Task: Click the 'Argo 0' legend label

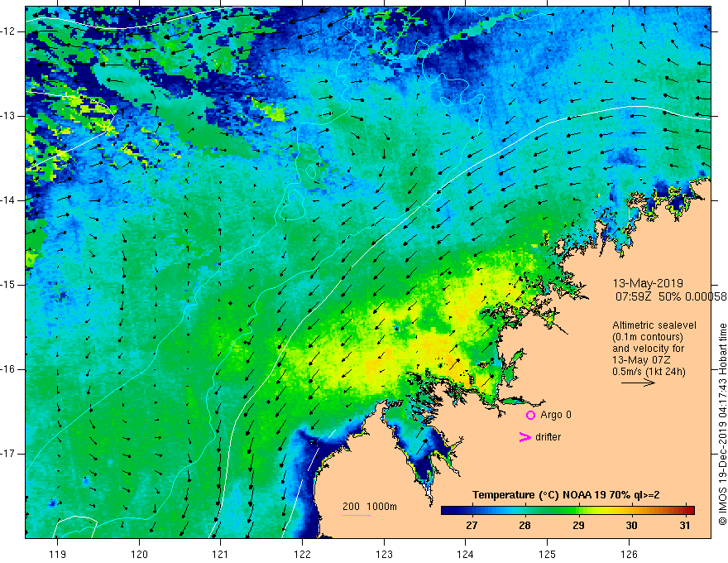Action: [556, 415]
